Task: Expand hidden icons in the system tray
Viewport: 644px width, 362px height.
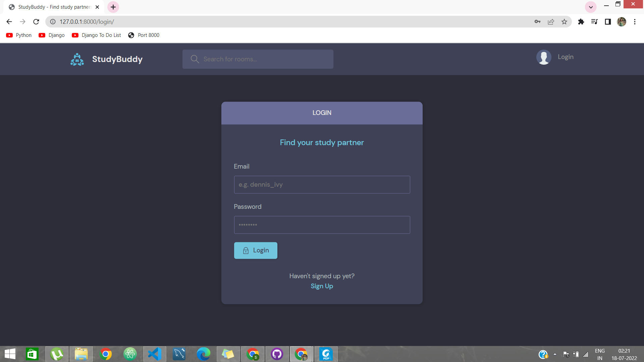Action: click(554, 354)
